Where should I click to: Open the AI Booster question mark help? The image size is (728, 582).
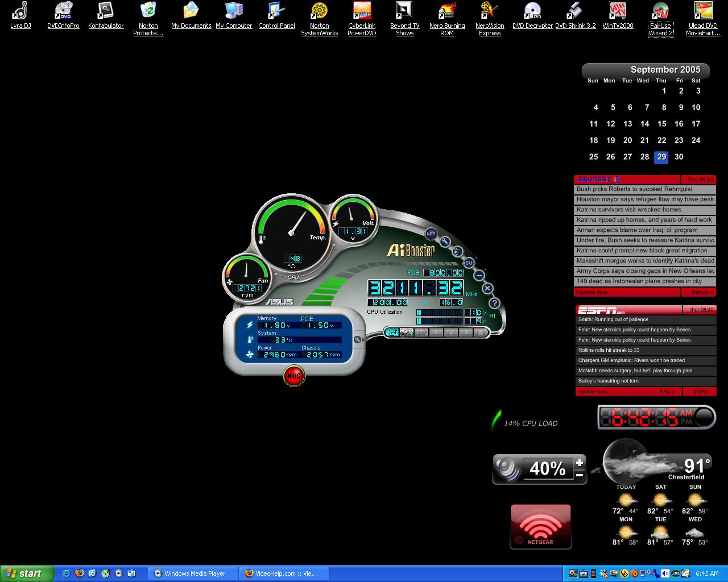(x=494, y=304)
